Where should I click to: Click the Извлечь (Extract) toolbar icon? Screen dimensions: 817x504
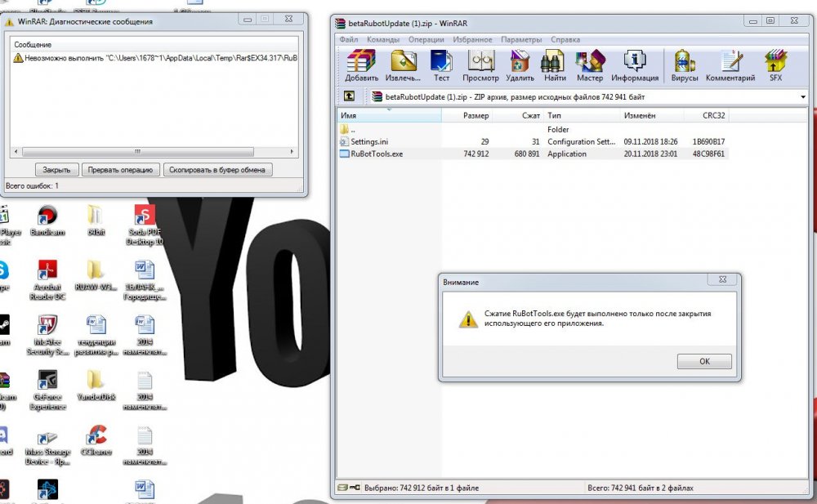tap(404, 64)
